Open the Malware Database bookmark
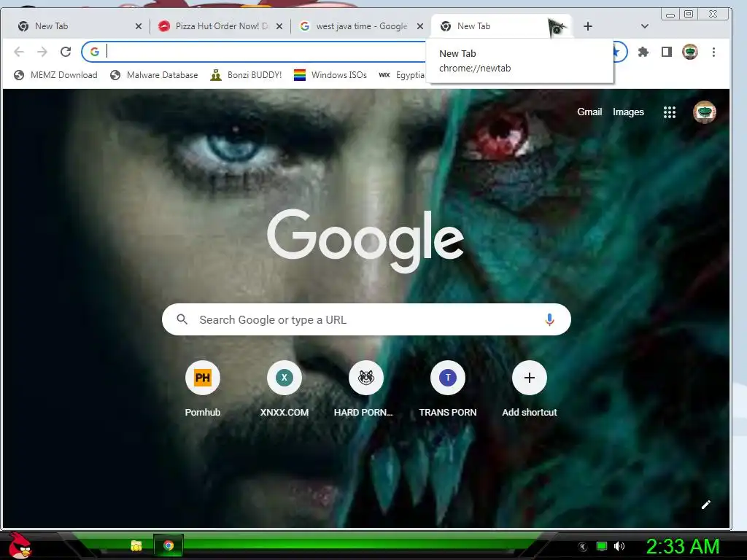 154,75
